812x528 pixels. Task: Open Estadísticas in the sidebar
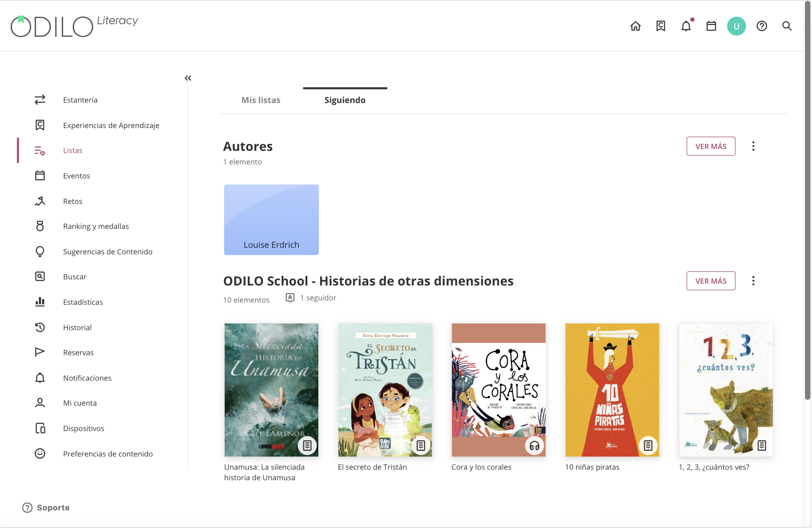pos(83,302)
